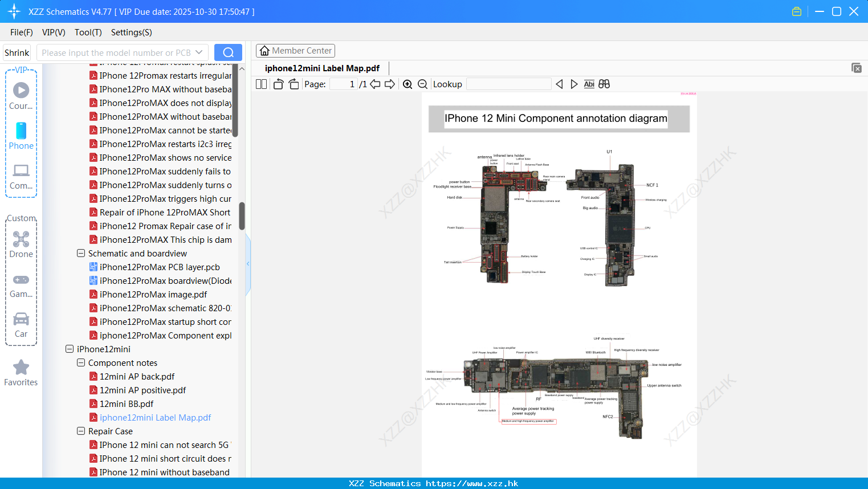Open the File(F) menu

[22, 32]
